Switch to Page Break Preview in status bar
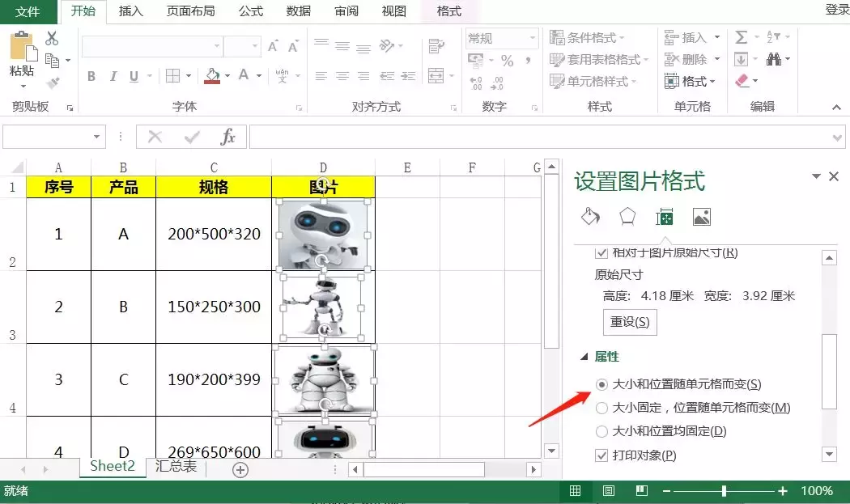 point(641,490)
